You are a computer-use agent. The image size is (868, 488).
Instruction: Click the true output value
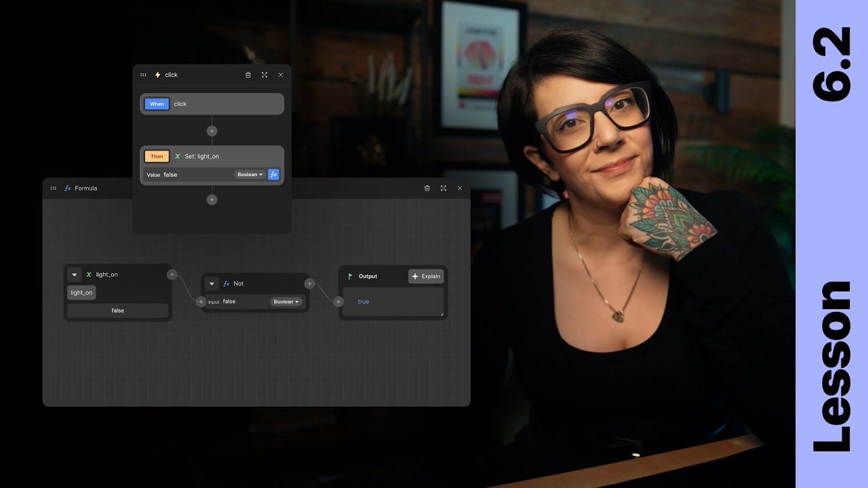pyautogui.click(x=363, y=302)
